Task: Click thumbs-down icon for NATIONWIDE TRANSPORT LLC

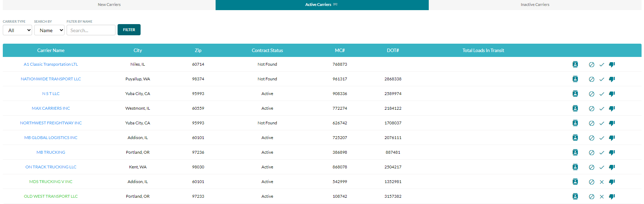Action: 612,79
